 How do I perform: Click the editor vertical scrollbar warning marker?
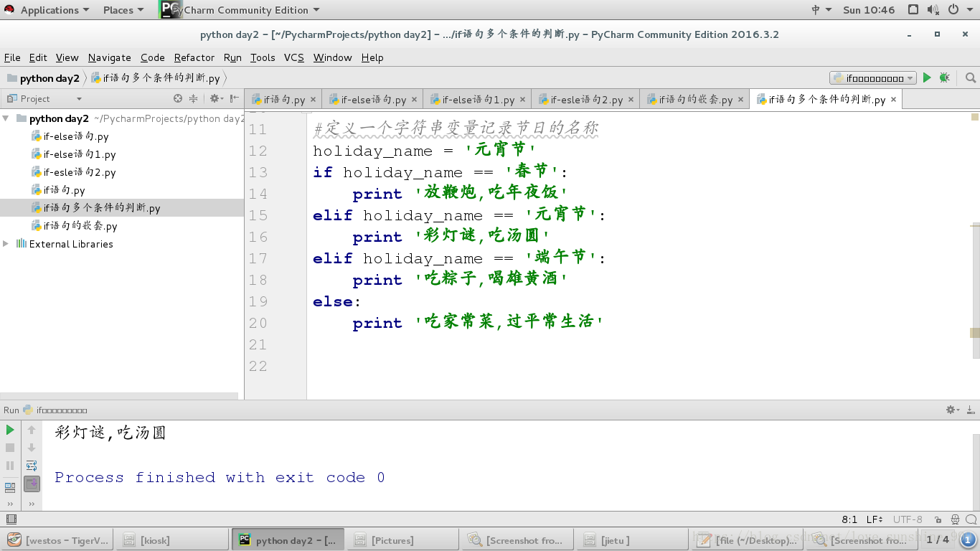[975, 333]
